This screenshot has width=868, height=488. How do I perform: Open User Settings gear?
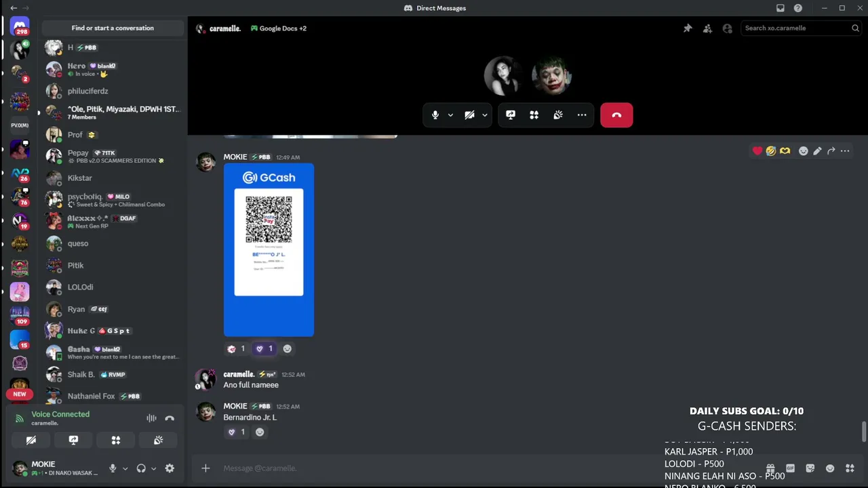coord(170,468)
